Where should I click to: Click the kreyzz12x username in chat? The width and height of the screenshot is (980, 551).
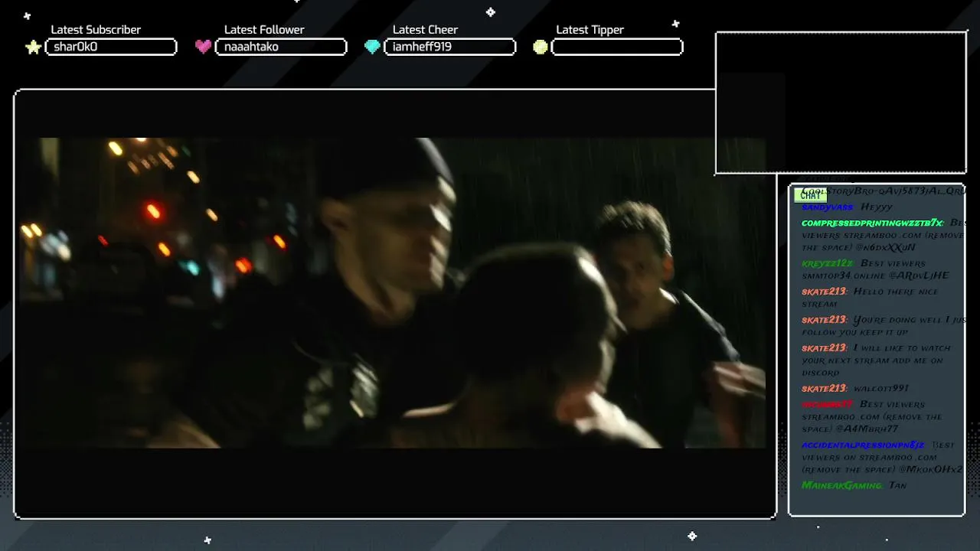click(x=827, y=263)
